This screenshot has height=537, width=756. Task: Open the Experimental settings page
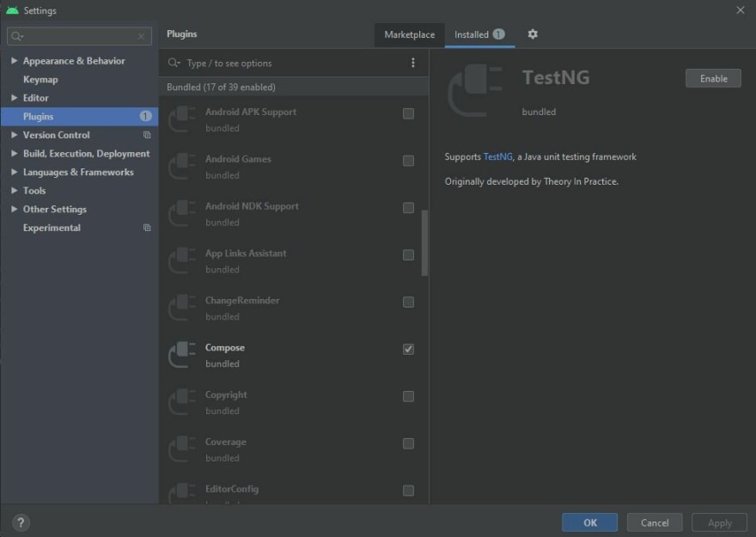click(x=52, y=228)
